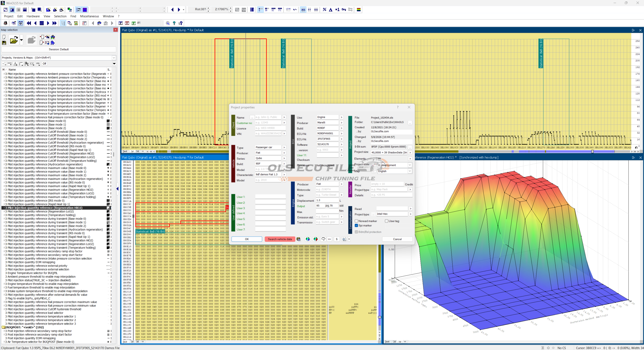Select the 16-bit view toolbar icon

click(267, 10)
